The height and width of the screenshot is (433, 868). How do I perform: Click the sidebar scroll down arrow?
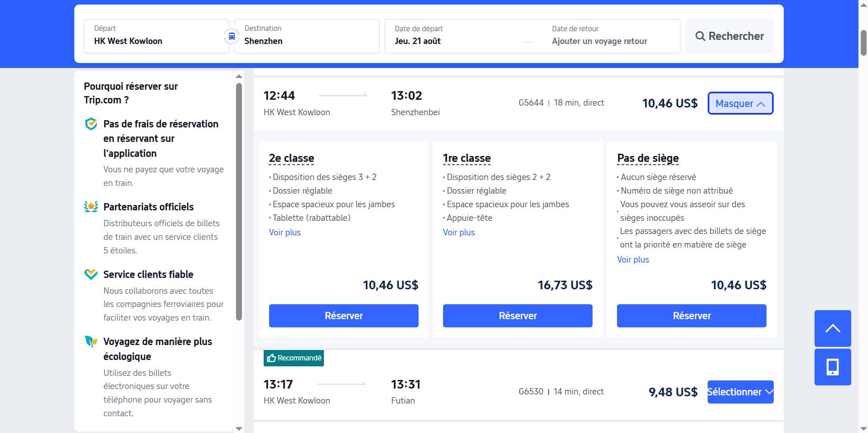tap(239, 428)
